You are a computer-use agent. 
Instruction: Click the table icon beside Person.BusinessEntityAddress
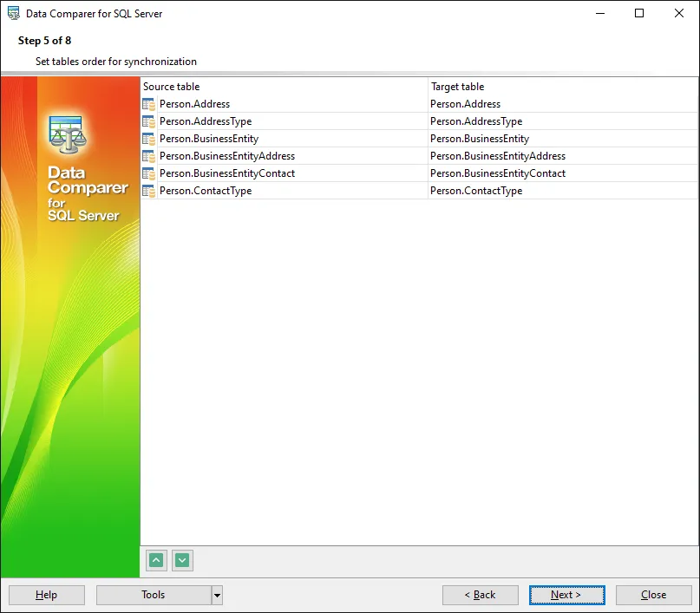pos(148,156)
